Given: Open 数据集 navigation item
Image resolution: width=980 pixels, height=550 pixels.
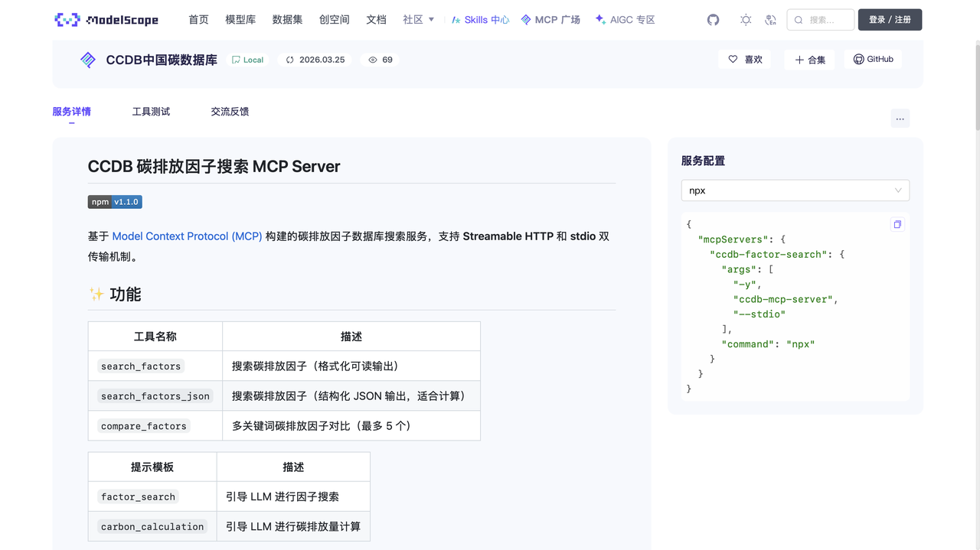Looking at the screenshot, I should 287,20.
